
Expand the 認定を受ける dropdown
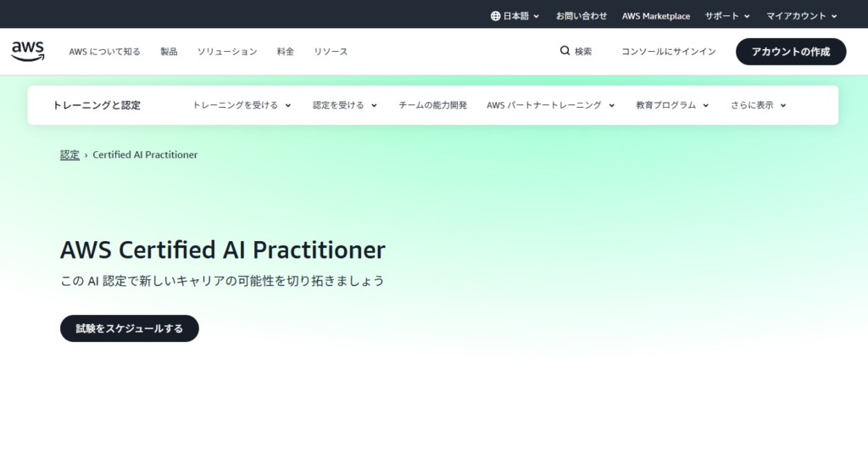(x=344, y=105)
